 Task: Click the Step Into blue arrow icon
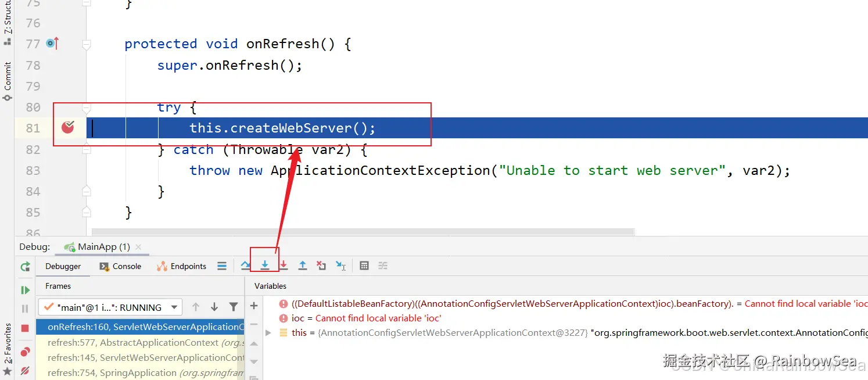tap(265, 266)
